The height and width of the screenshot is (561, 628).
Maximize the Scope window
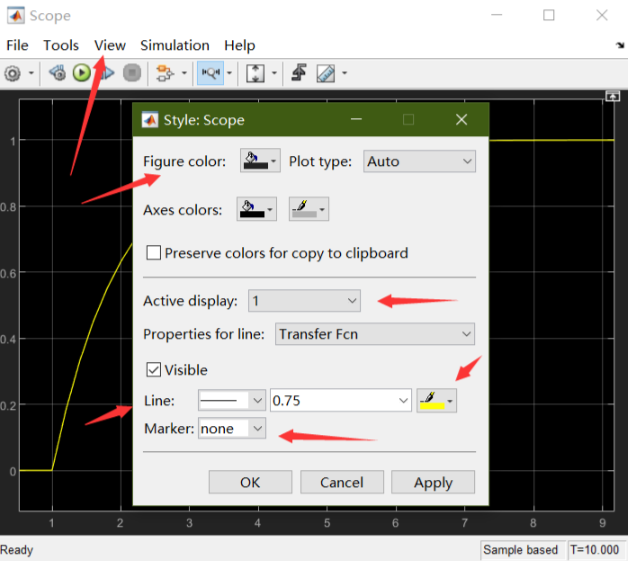(549, 15)
